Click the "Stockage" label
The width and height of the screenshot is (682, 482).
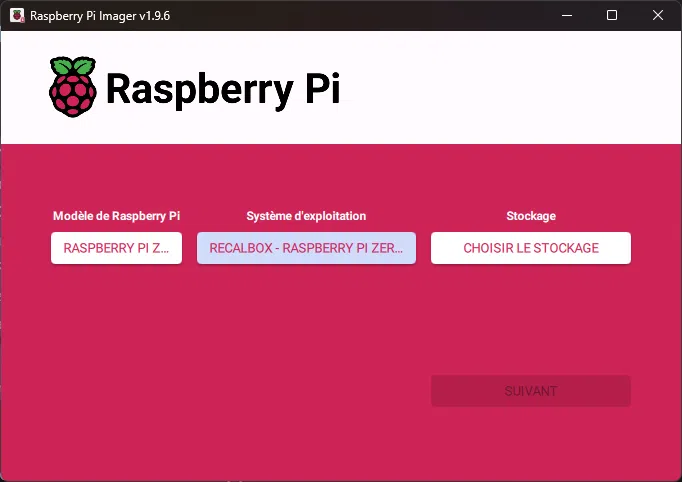click(530, 216)
